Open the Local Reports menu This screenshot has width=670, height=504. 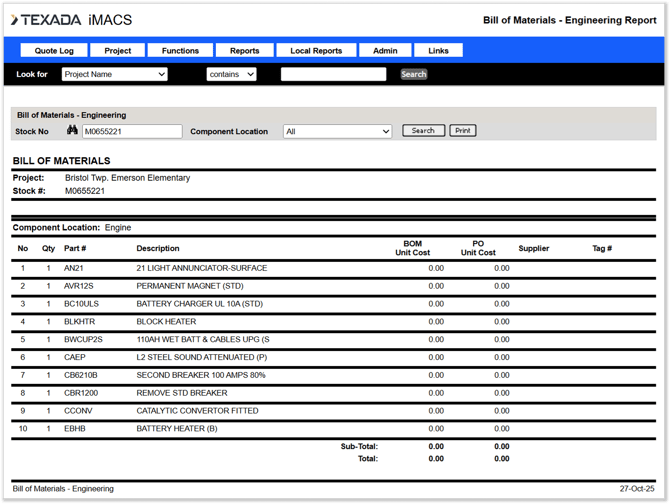point(316,50)
